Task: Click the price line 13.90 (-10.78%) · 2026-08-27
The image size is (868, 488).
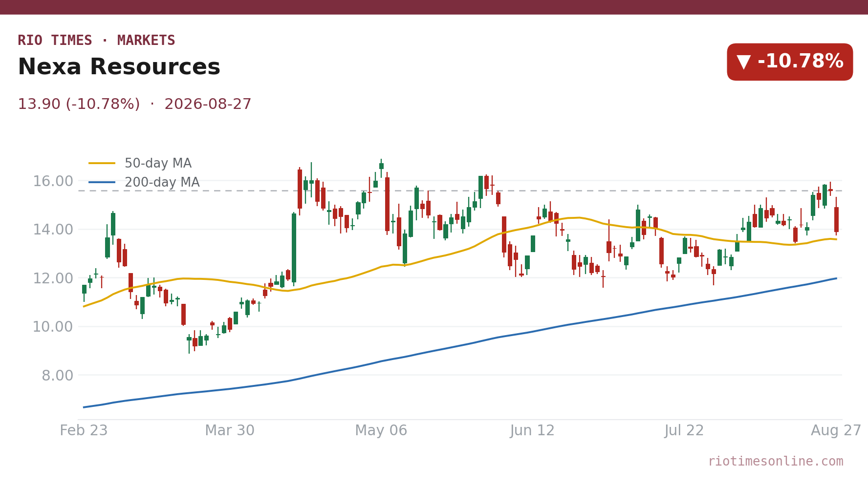Action: coord(134,105)
